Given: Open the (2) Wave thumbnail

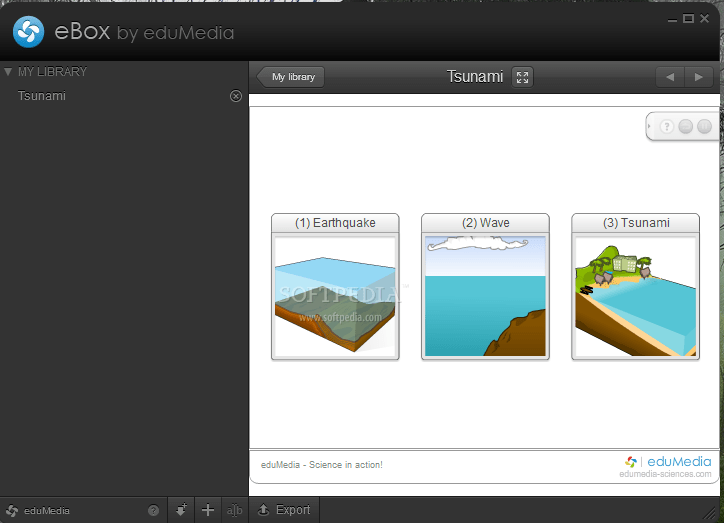Looking at the screenshot, I should tap(485, 296).
